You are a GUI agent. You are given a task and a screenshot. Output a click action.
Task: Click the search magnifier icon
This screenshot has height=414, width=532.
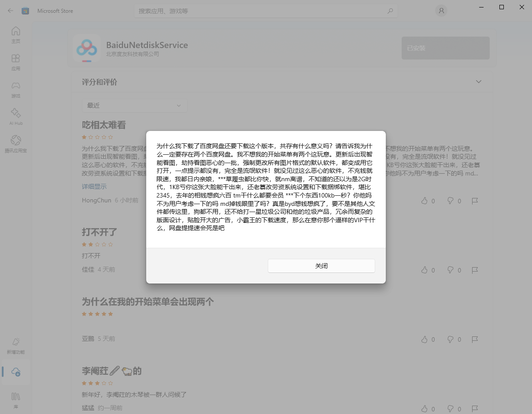(390, 11)
